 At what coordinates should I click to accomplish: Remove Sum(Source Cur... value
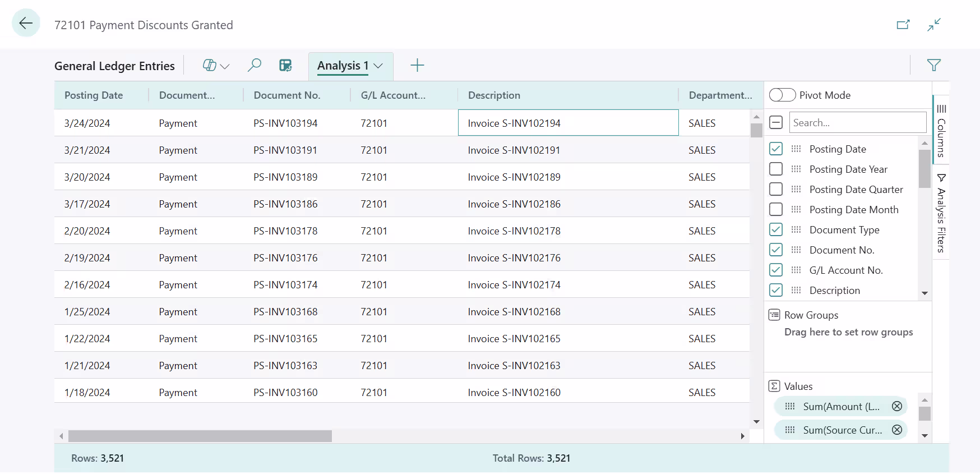pos(897,430)
